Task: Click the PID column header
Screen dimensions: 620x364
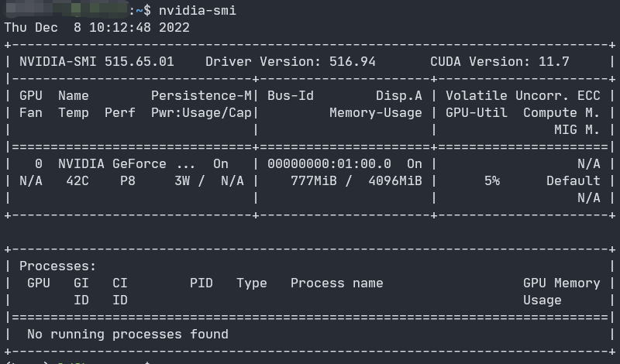Action: tap(201, 283)
